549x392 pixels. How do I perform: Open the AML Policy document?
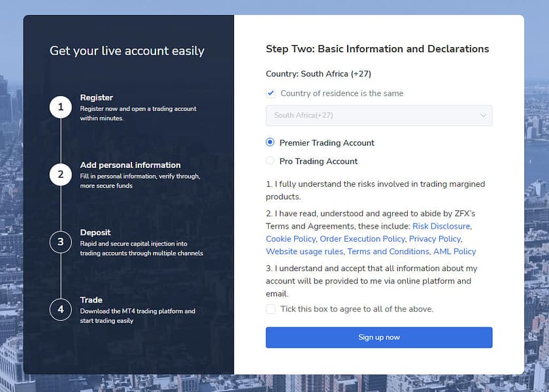[455, 252]
